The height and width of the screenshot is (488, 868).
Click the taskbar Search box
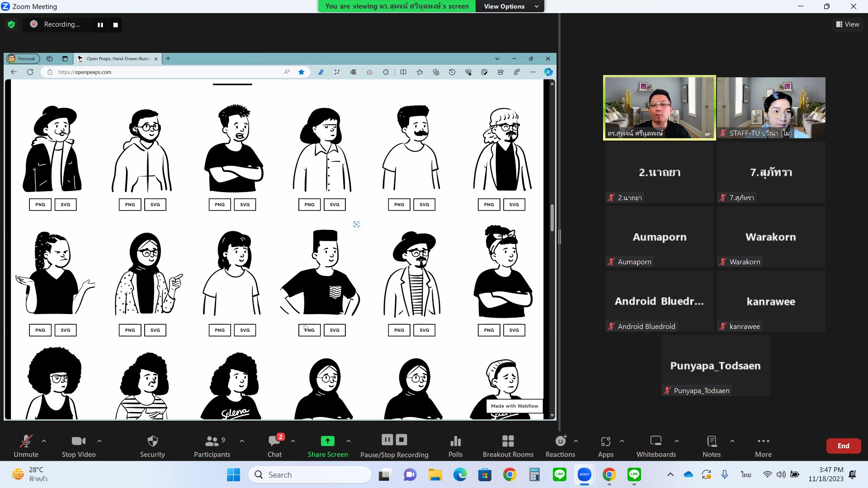click(310, 475)
